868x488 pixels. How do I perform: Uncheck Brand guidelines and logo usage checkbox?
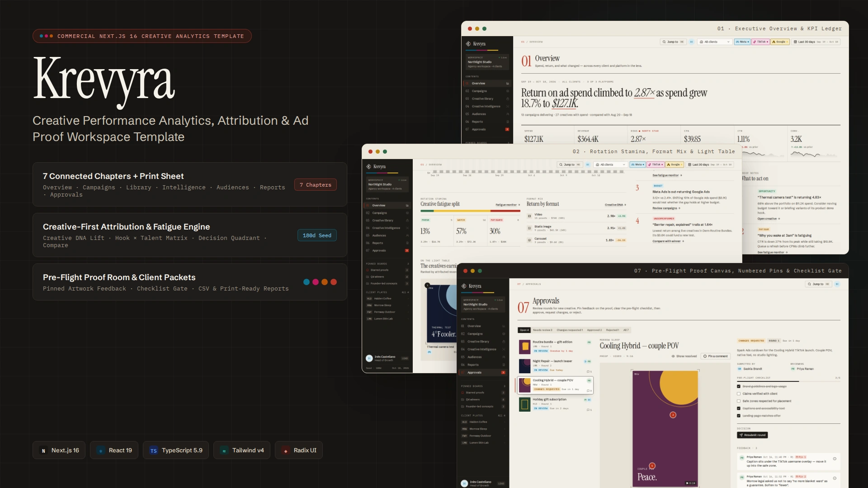[x=739, y=386]
